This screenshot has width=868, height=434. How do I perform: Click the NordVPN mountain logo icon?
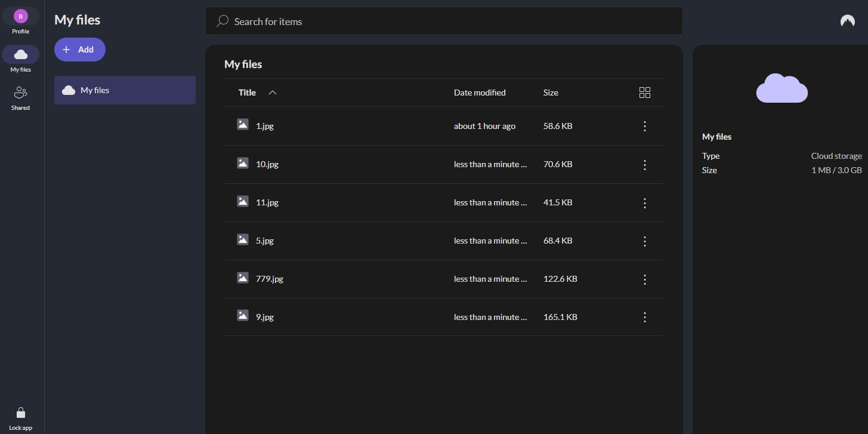coord(847,21)
